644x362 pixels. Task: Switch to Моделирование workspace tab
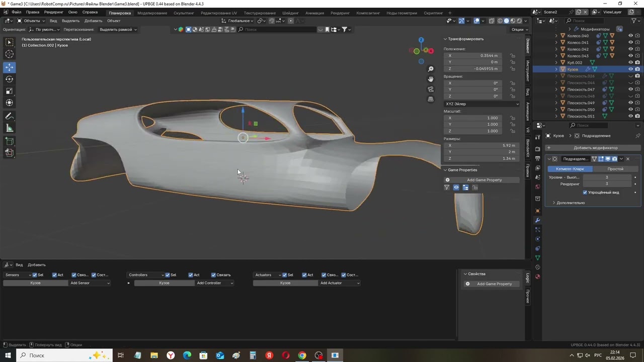click(152, 13)
